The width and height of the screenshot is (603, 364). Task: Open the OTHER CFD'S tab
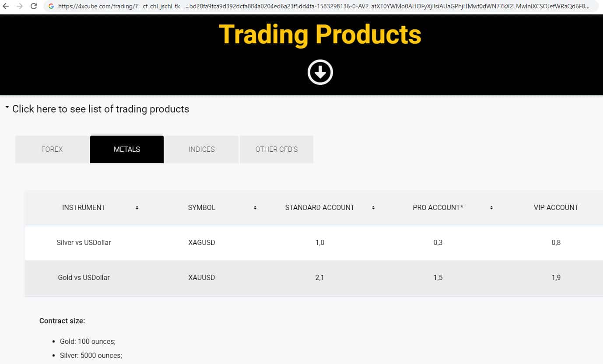(277, 149)
